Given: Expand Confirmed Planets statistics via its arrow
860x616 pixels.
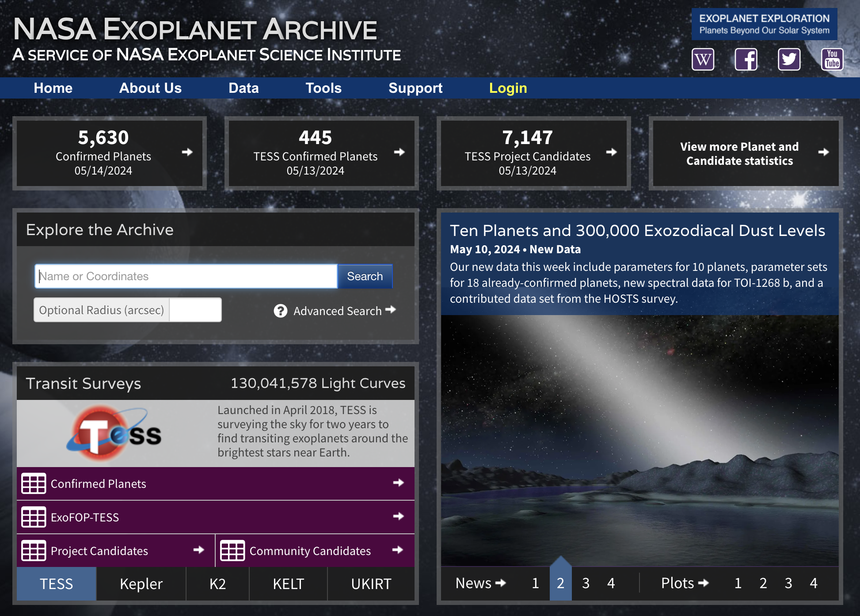Looking at the screenshot, I should 187,152.
